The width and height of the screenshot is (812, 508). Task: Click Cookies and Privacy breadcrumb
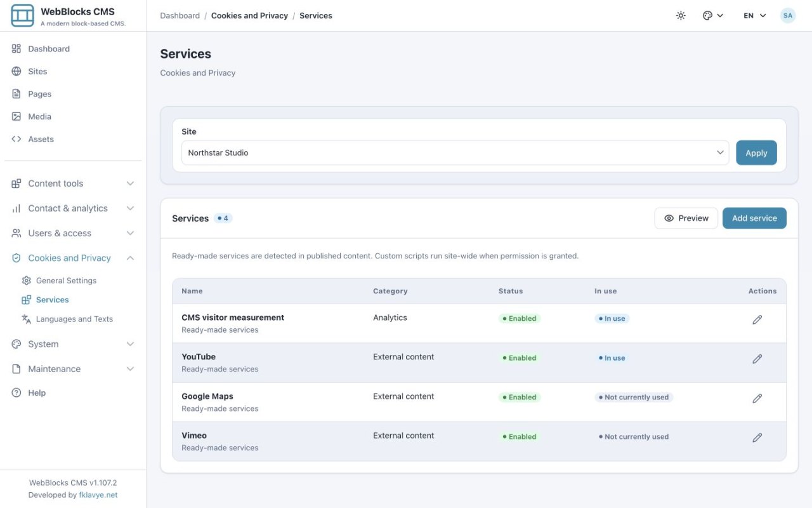coord(249,15)
